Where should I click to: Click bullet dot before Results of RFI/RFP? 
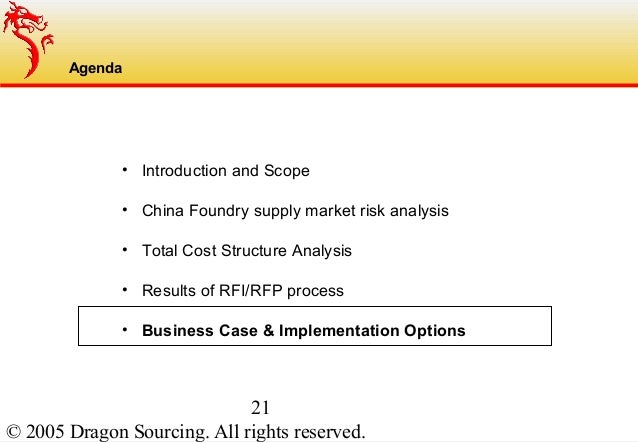click(125, 290)
